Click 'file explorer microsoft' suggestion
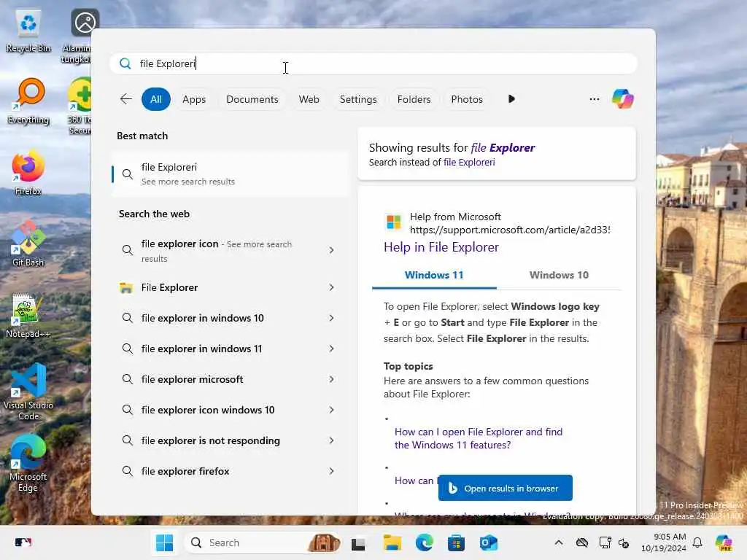 (x=192, y=379)
